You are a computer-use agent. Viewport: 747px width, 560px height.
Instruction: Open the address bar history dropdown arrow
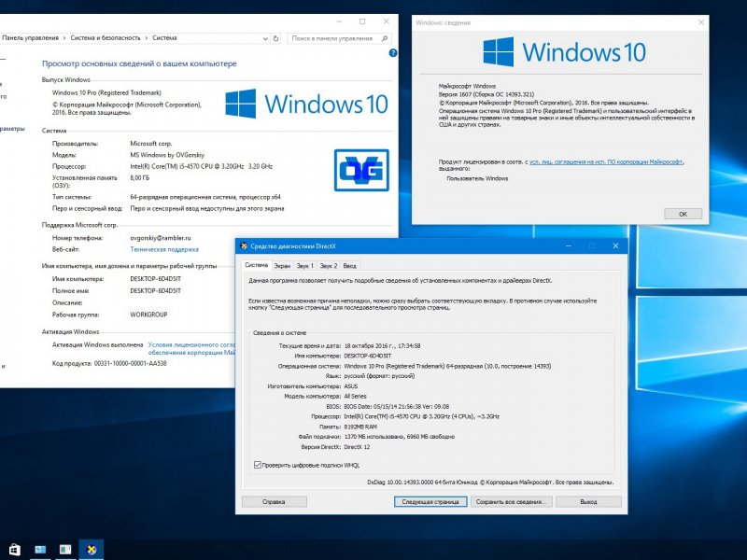(265, 38)
